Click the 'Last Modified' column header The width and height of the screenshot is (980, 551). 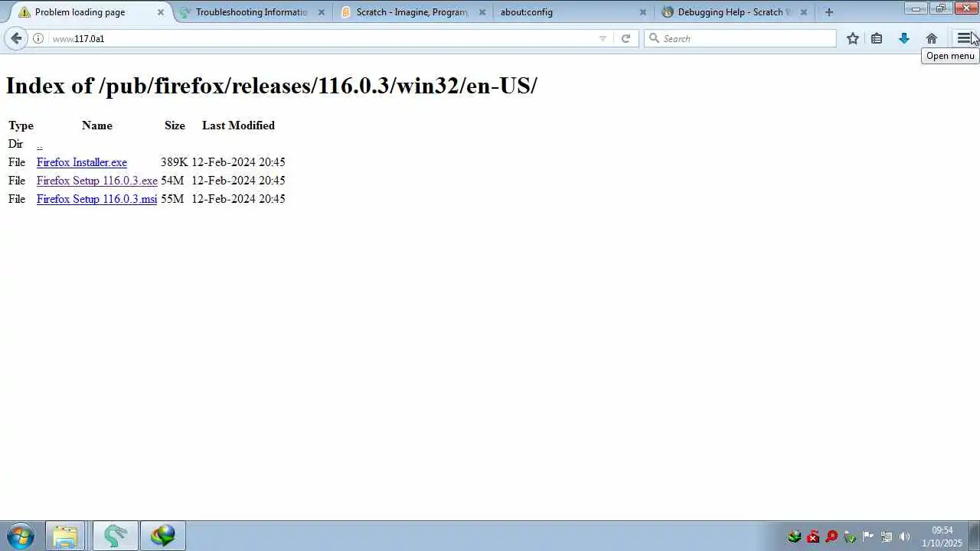[238, 126]
